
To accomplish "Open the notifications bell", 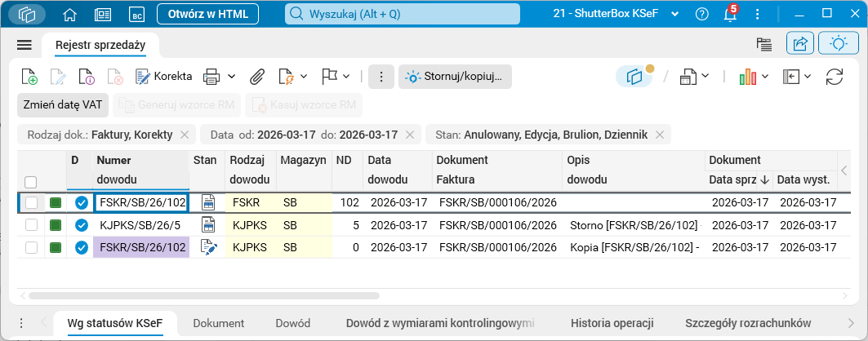I will (x=729, y=15).
